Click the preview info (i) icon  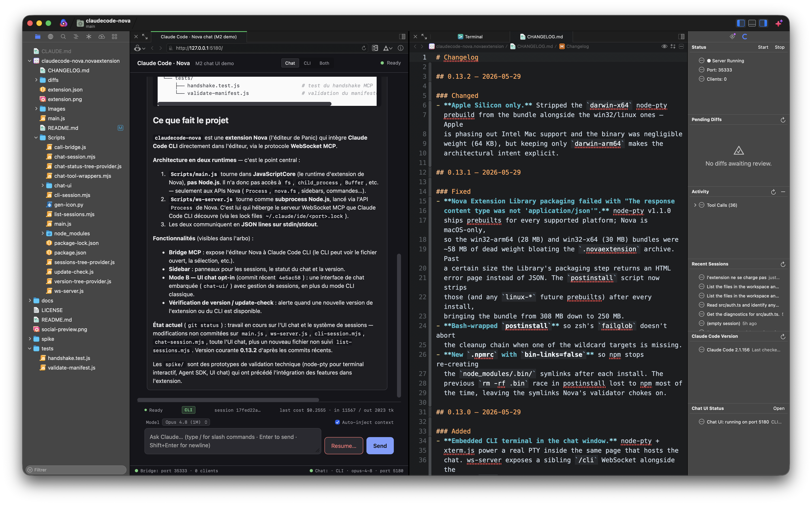pyautogui.click(x=400, y=48)
